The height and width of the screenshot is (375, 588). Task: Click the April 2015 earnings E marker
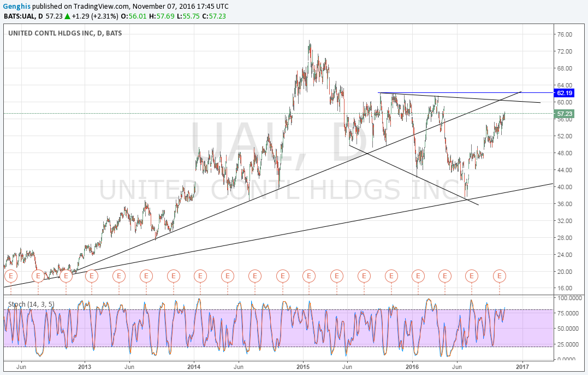(337, 276)
